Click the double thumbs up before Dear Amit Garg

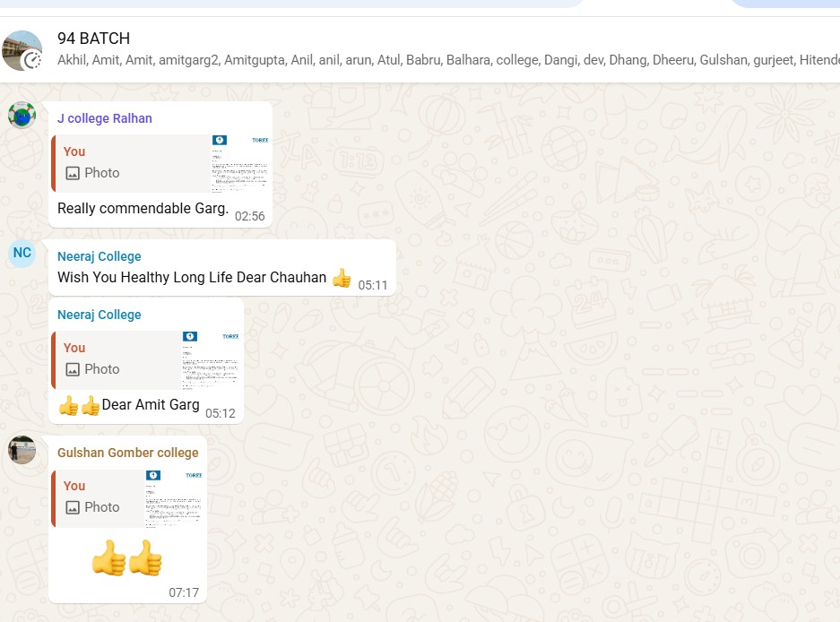pos(79,406)
